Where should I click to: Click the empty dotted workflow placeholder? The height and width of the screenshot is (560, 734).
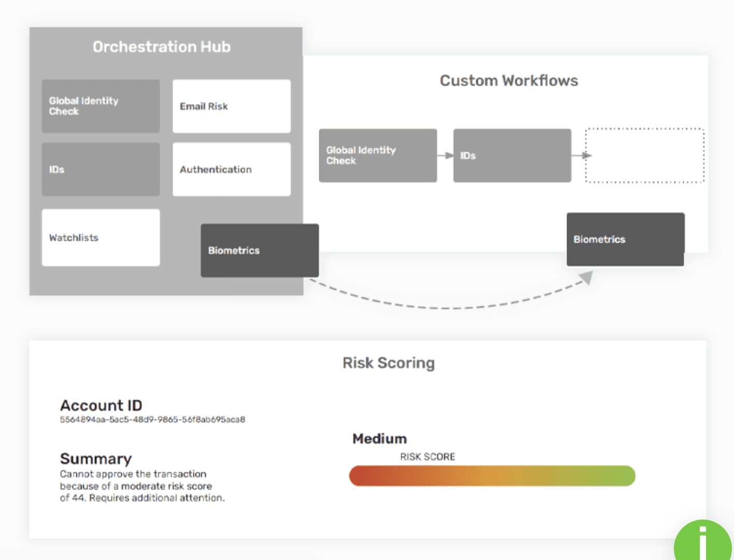pos(645,156)
